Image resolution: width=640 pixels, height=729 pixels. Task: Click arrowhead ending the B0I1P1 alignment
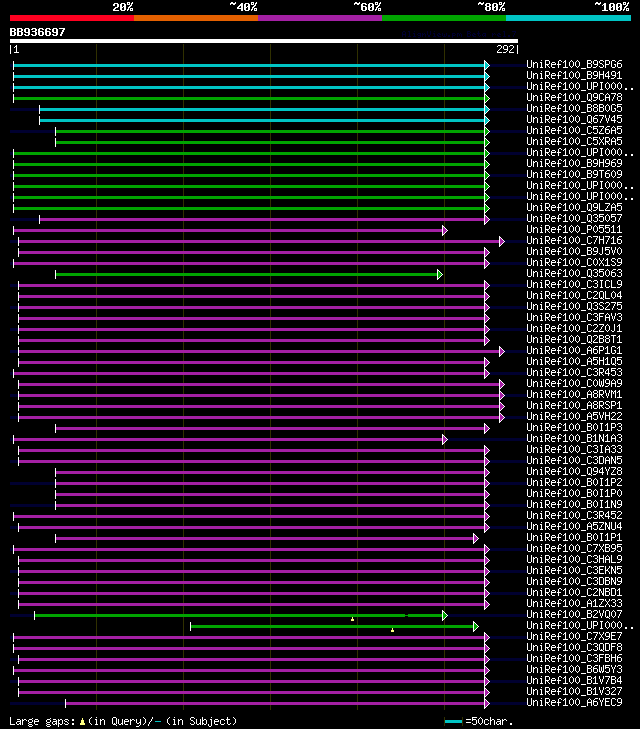click(476, 538)
